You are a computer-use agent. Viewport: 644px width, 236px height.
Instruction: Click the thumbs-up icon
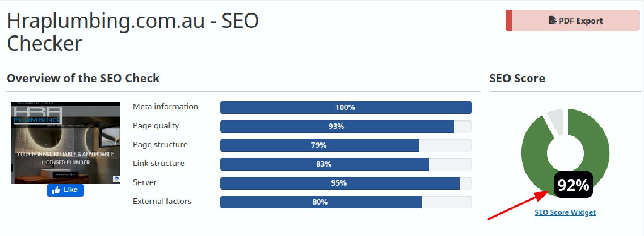tap(56, 190)
